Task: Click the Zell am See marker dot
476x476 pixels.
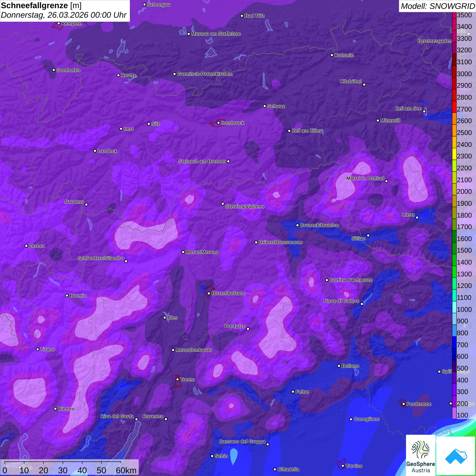Action: coord(424,111)
